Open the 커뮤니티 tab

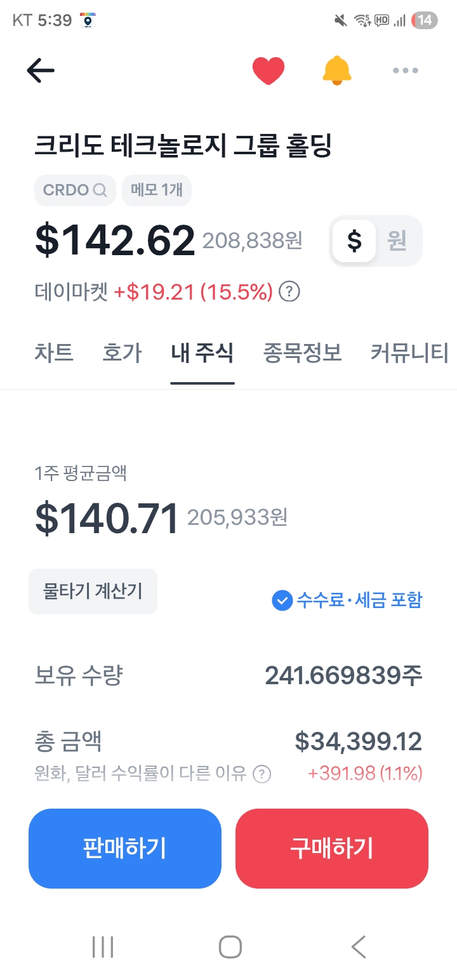(x=409, y=353)
